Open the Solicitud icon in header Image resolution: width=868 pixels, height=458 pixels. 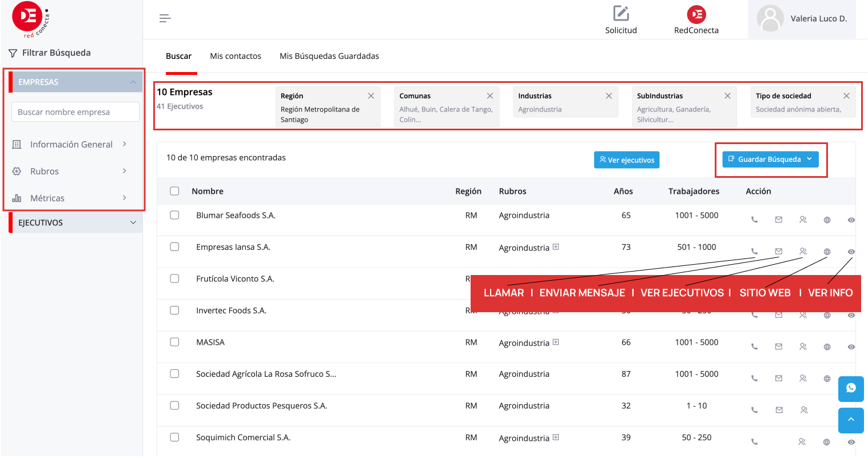click(621, 14)
